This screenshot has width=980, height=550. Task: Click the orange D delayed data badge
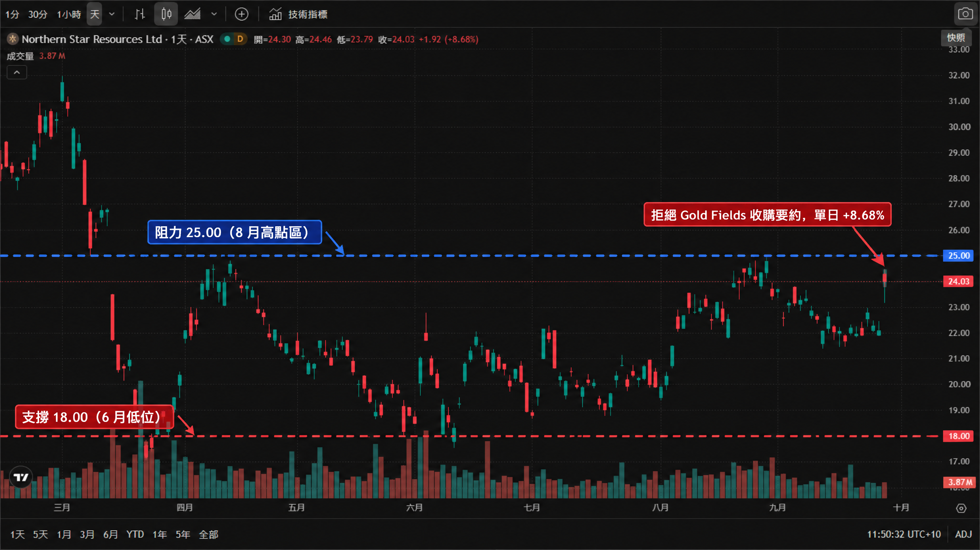coord(240,39)
